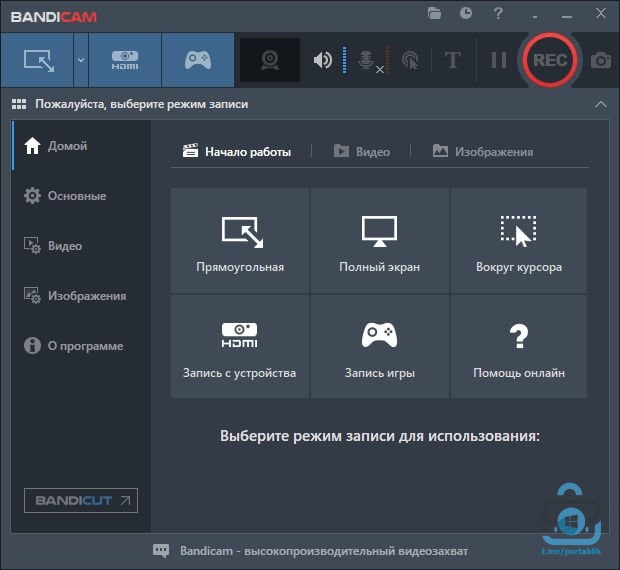Image resolution: width=620 pixels, height=570 pixels.
Task: Open Основные settings section
Action: pyautogui.click(x=81, y=196)
